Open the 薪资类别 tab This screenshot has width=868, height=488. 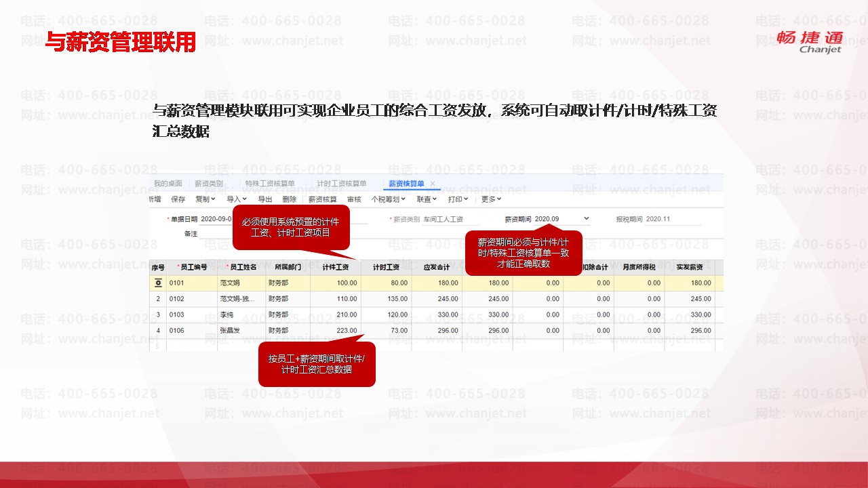click(x=208, y=184)
